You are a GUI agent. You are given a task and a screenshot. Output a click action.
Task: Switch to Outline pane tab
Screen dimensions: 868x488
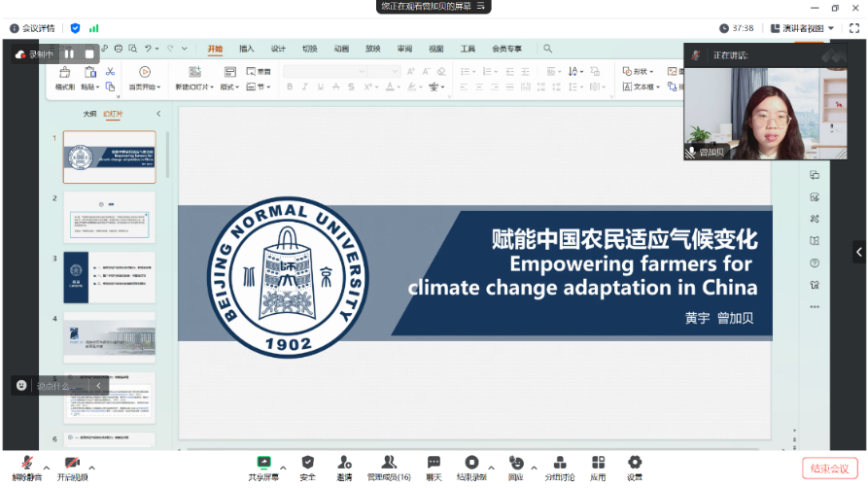pyautogui.click(x=89, y=114)
